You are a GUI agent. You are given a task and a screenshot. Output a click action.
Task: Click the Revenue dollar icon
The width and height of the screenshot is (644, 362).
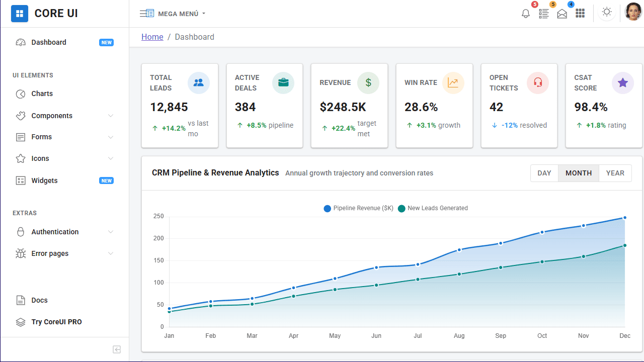368,82
